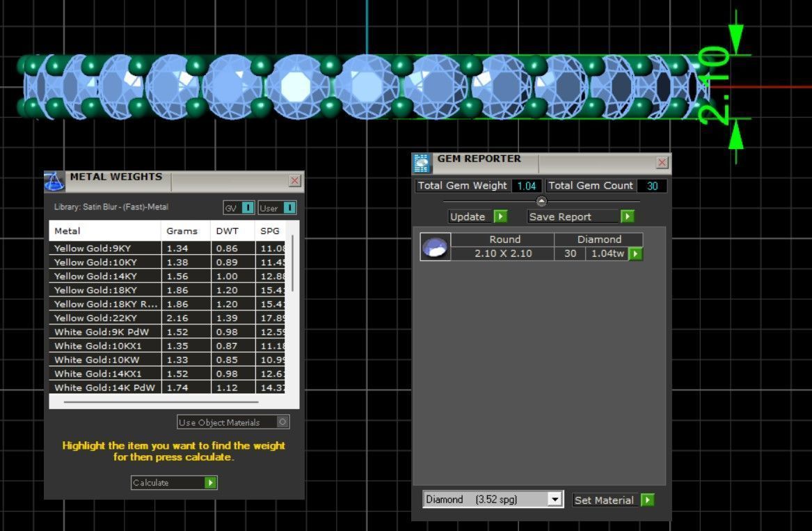
Task: Click the 1.00 DWT value
Action: [227, 276]
